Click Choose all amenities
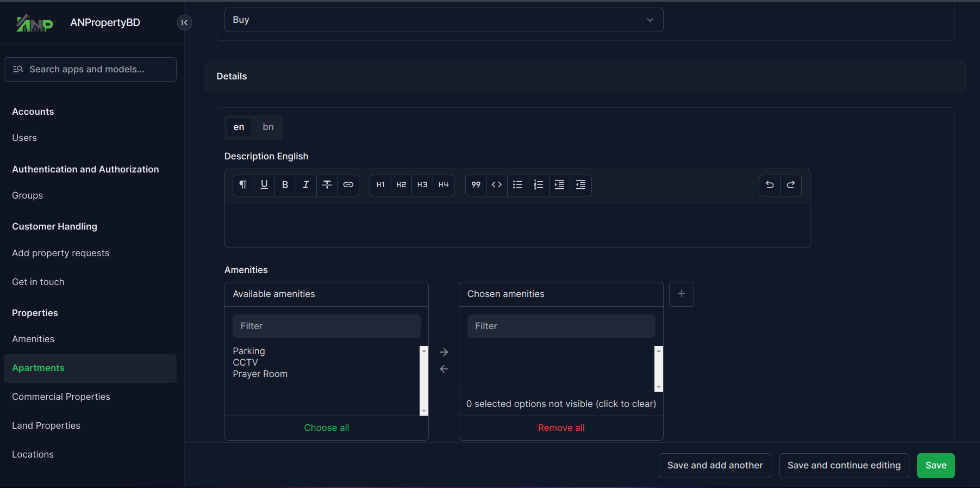This screenshot has height=488, width=980. click(x=327, y=428)
